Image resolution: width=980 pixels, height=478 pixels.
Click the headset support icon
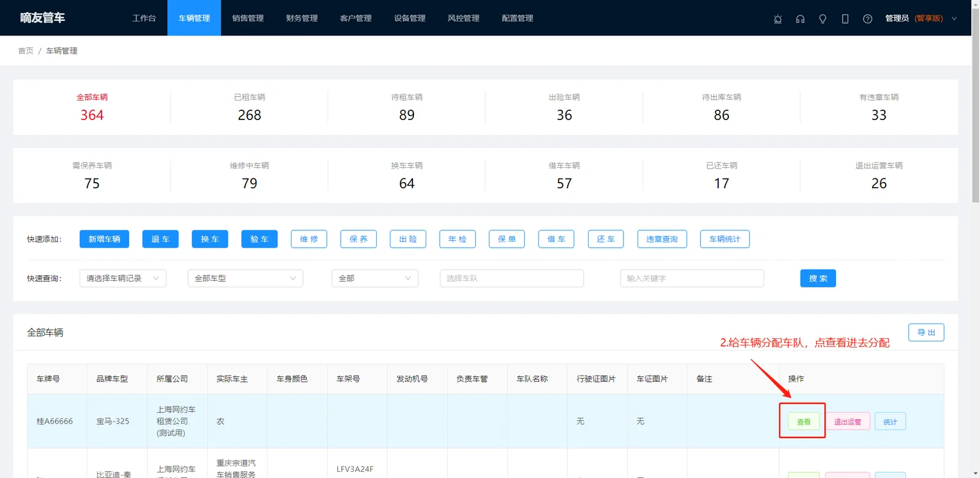pyautogui.click(x=800, y=18)
